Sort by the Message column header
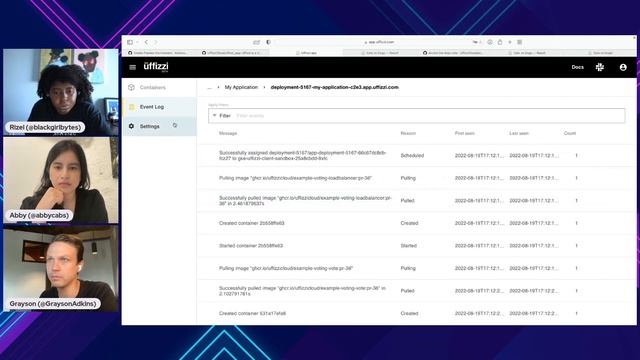Viewport: 640px width, 360px height. point(228,133)
